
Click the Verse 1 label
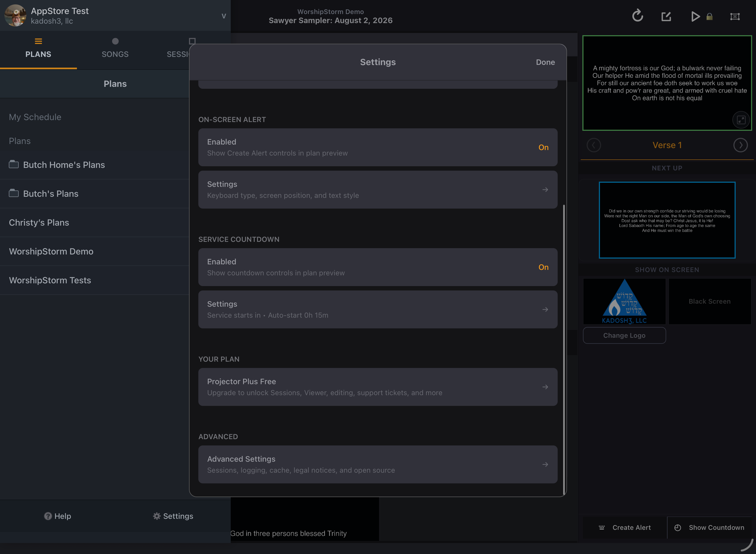tap(667, 145)
